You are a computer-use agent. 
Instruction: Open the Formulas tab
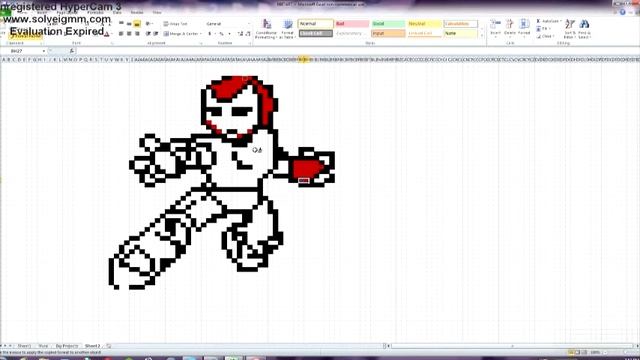click(96, 13)
